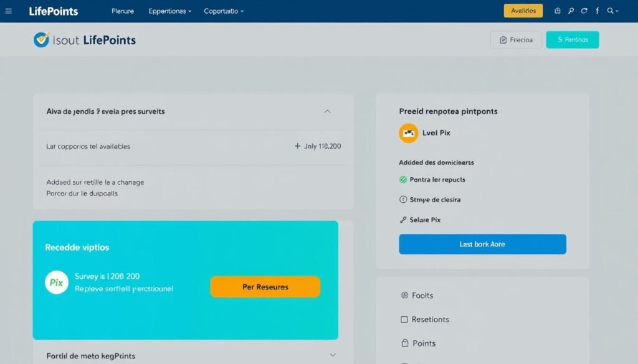Screen dimensions: 638x364
Task: Open the Coportatio dropdown menu
Action: [224, 11]
